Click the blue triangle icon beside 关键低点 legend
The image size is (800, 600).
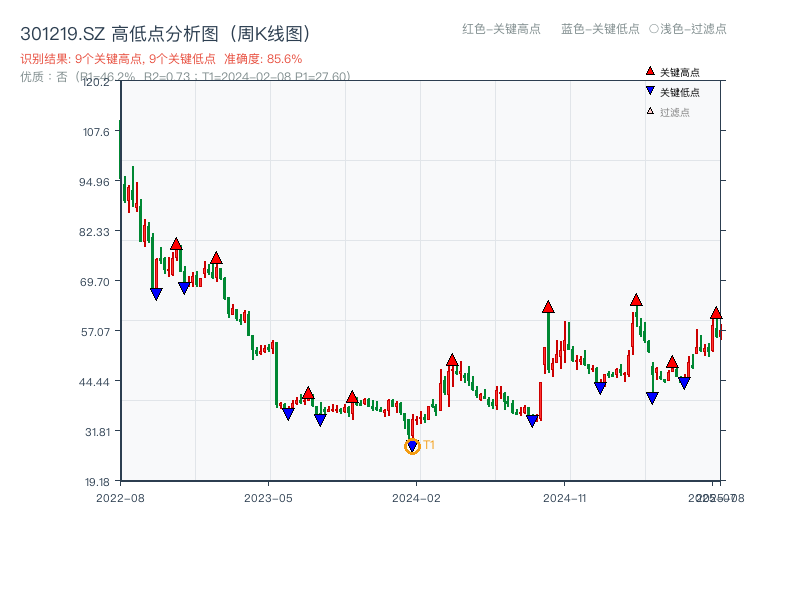pyautogui.click(x=650, y=91)
